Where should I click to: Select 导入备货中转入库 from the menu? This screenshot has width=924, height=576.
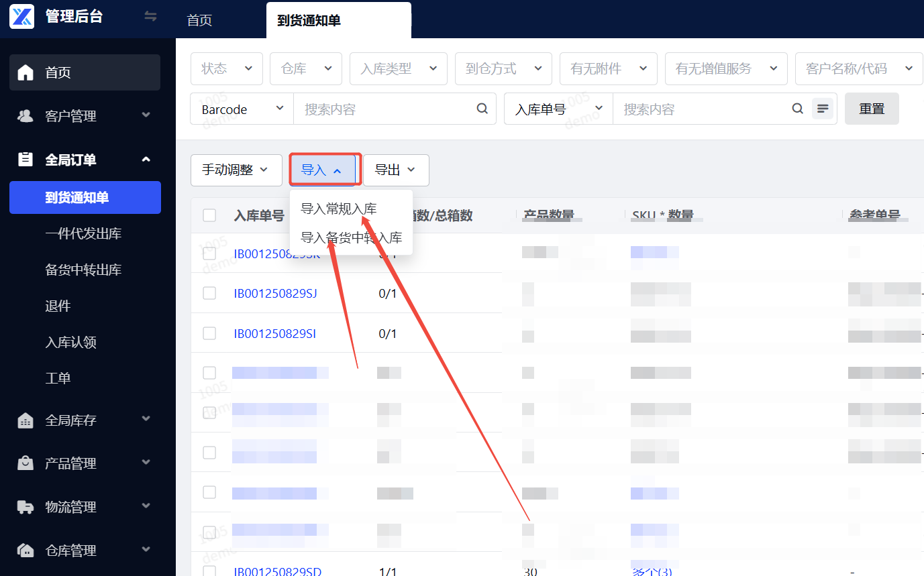(352, 237)
